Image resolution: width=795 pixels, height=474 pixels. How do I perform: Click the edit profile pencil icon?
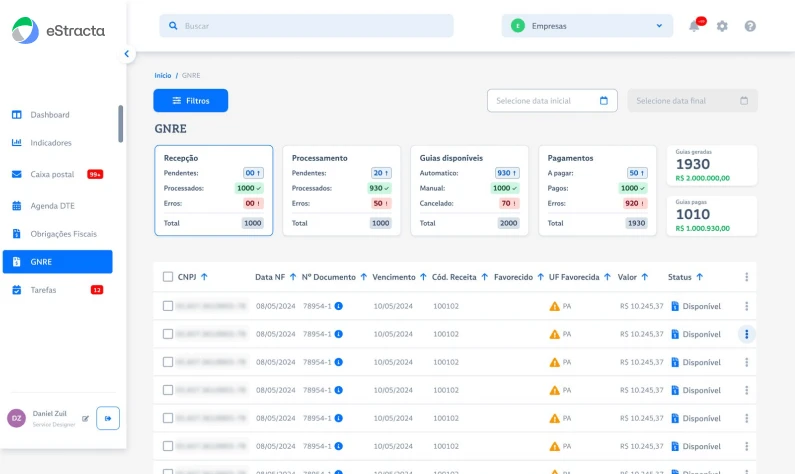tap(85, 418)
